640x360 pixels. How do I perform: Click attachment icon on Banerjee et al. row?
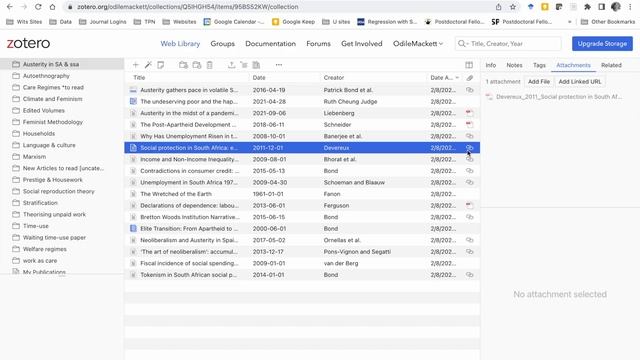click(x=470, y=136)
